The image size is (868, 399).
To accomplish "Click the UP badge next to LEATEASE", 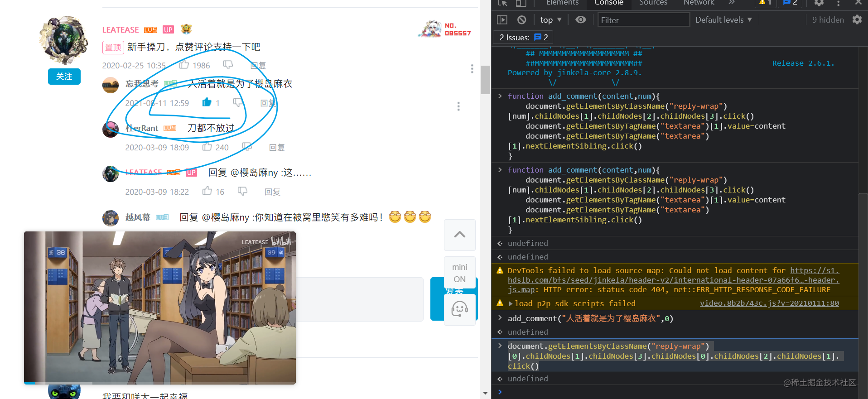I will click(169, 30).
